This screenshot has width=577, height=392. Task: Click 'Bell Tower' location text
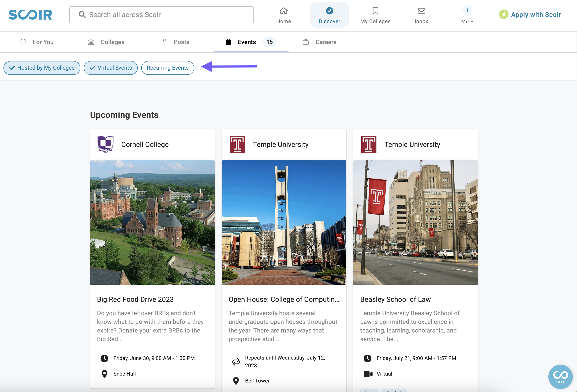tap(257, 381)
